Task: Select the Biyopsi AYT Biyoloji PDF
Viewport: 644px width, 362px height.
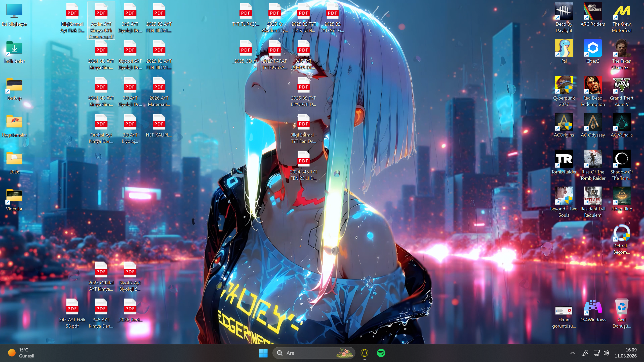Action: [x=130, y=55]
